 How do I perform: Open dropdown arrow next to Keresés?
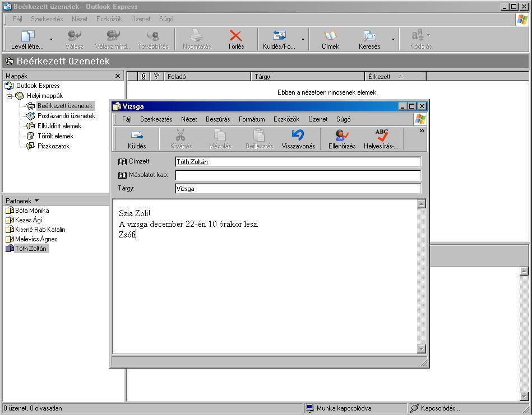click(x=393, y=40)
